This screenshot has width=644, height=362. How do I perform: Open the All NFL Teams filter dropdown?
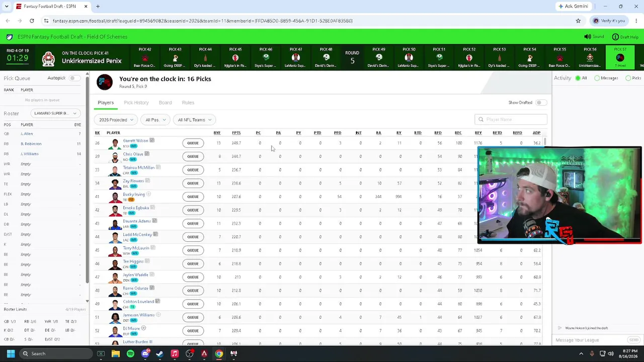[194, 120]
